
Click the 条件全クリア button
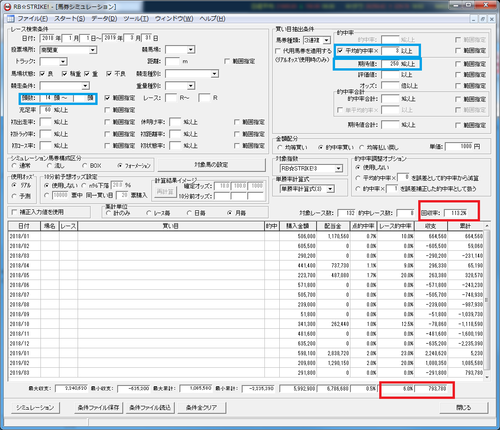pyautogui.click(x=201, y=408)
